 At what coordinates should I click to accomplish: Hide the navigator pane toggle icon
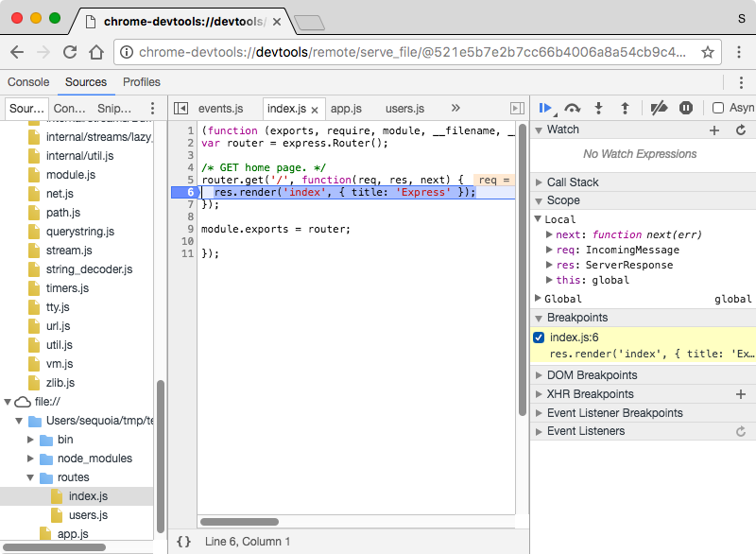(x=180, y=109)
